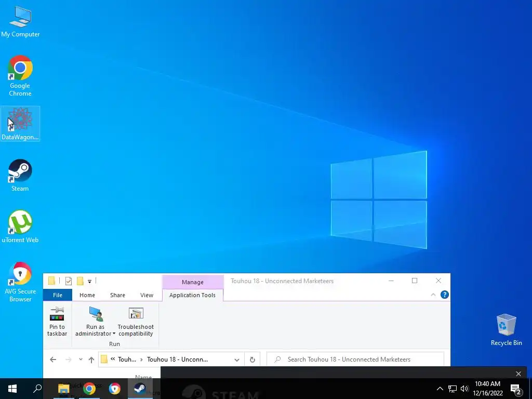Image resolution: width=532 pixels, height=399 pixels.
Task: Maximize the Touhou 18 Explorer window
Action: [414, 281]
